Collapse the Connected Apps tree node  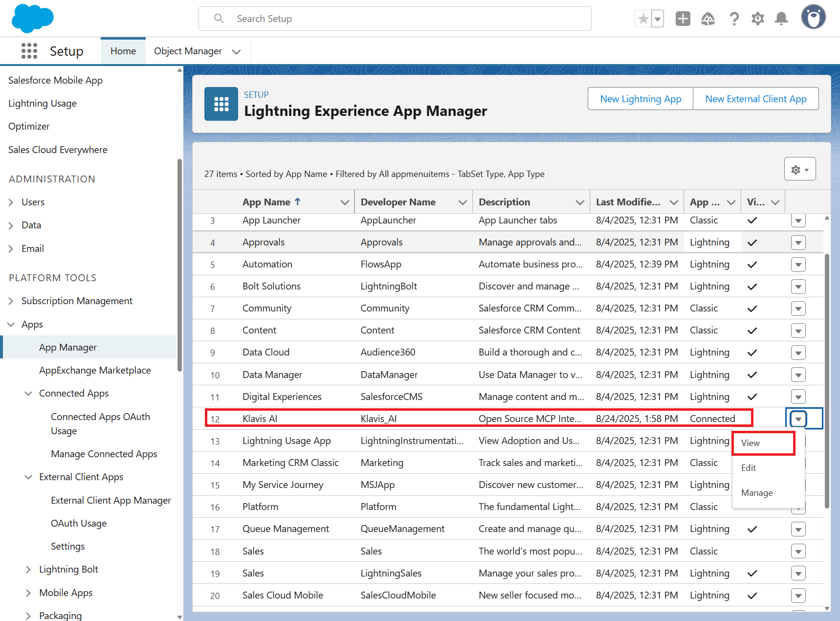coord(29,394)
